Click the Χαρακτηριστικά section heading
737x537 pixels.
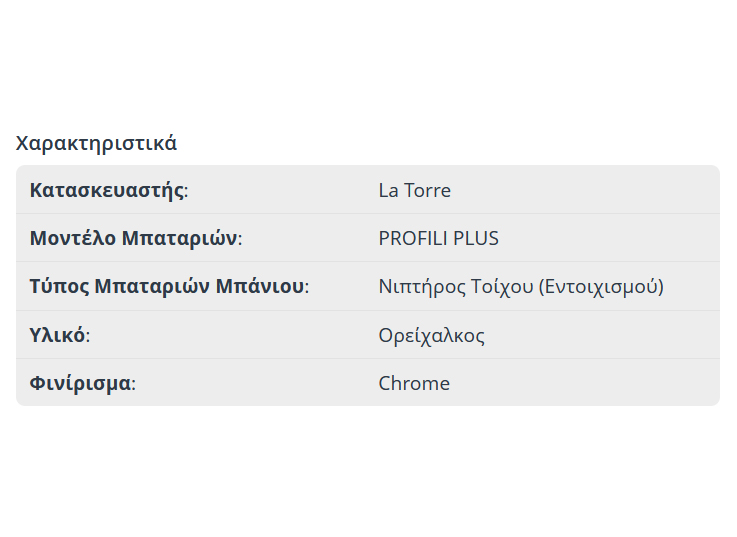(x=96, y=143)
